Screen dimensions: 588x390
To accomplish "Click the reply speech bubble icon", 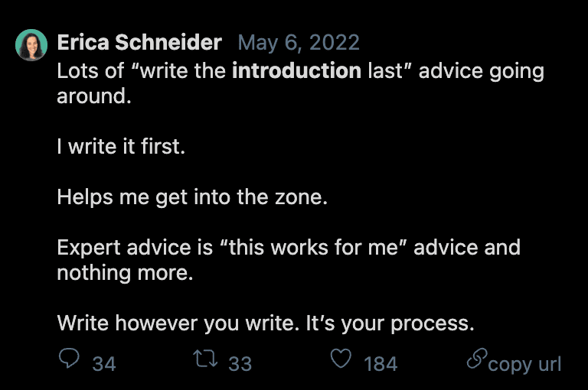I will 69,359.
